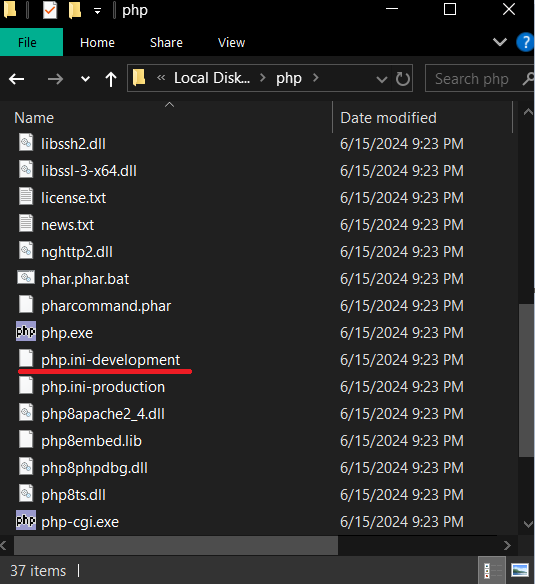The height and width of the screenshot is (584, 535).
Task: Expand the ribbon with the chevron
Action: (500, 42)
